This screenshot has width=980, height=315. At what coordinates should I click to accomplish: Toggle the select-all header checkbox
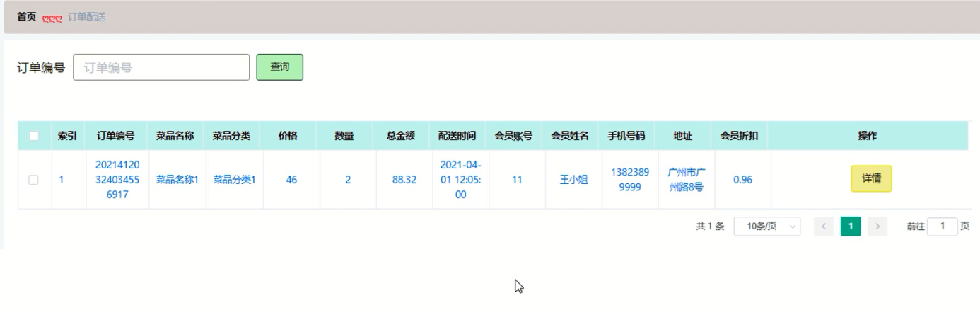(x=34, y=136)
